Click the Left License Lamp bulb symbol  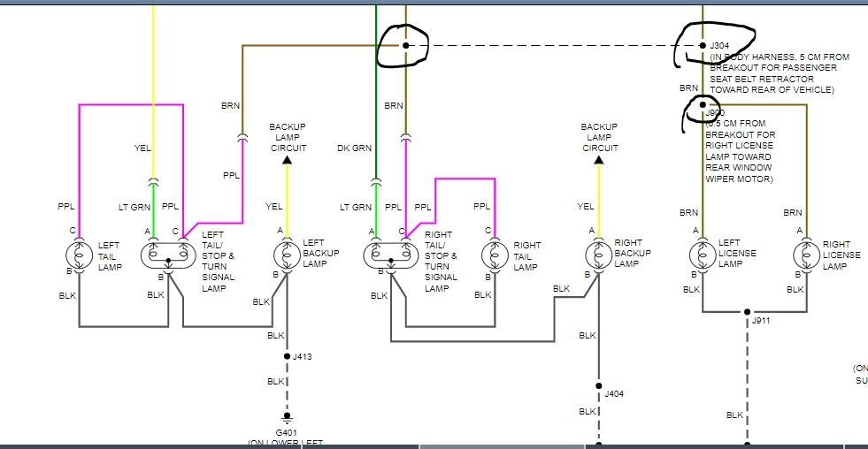point(703,255)
